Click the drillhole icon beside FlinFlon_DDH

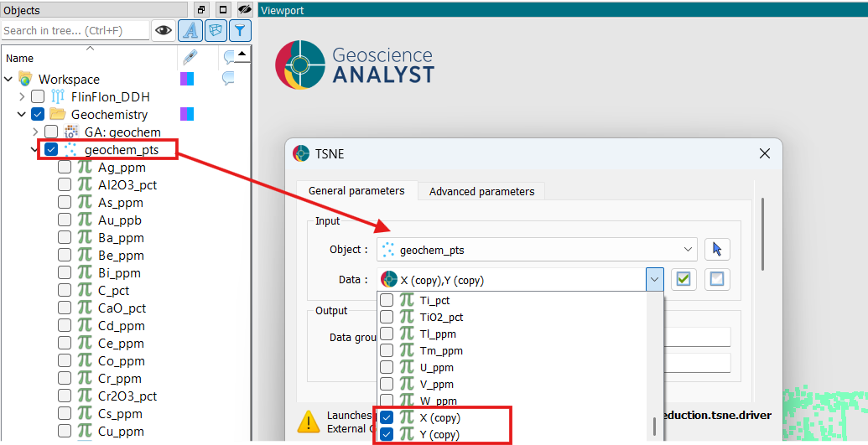58,97
